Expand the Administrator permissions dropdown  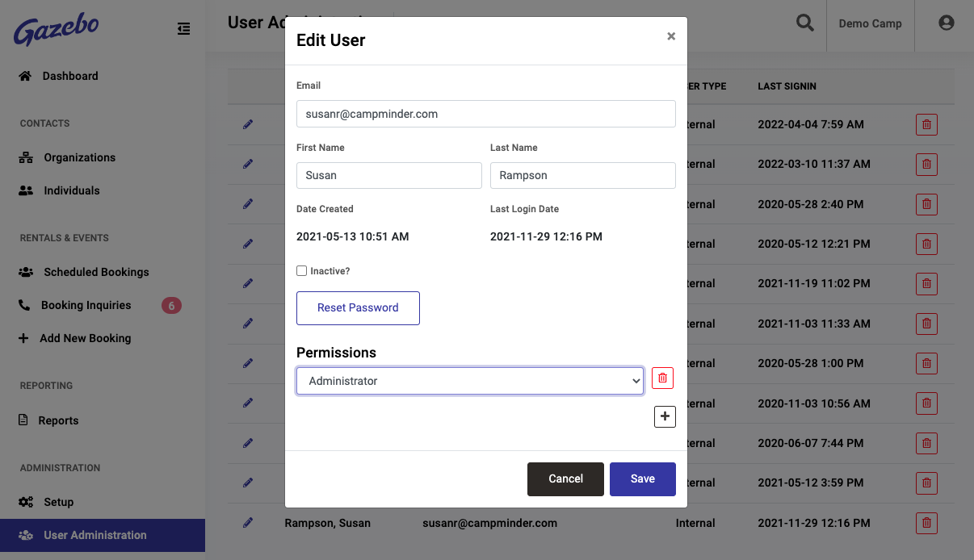[469, 381]
